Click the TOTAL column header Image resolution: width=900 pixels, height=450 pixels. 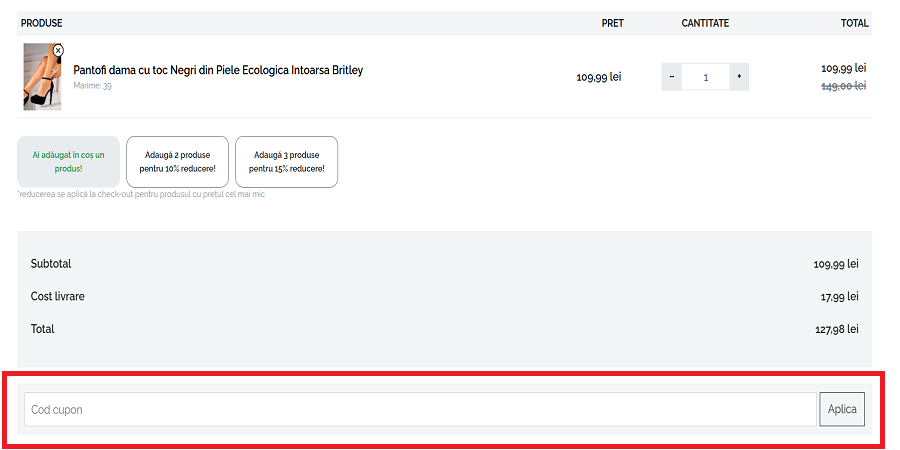pyautogui.click(x=854, y=23)
